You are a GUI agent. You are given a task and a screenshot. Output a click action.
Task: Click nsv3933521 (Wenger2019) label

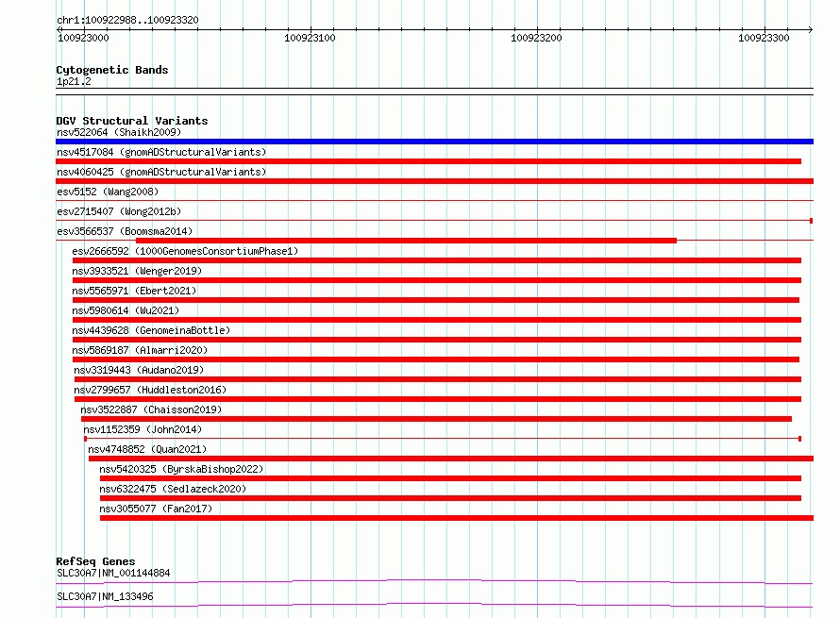point(137,271)
